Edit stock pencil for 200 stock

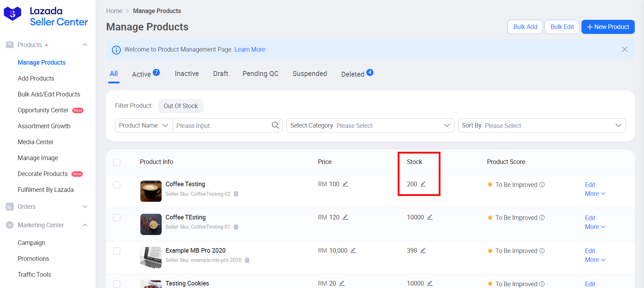(x=423, y=184)
